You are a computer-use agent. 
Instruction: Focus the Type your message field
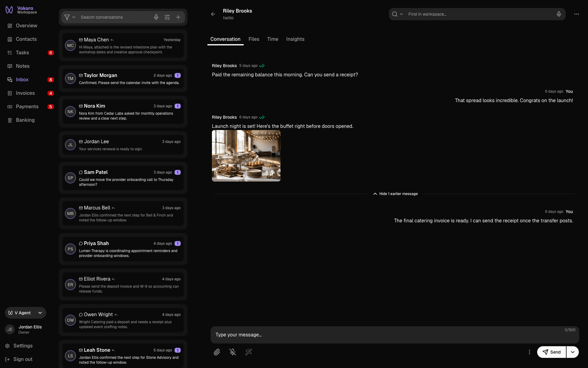(395, 335)
